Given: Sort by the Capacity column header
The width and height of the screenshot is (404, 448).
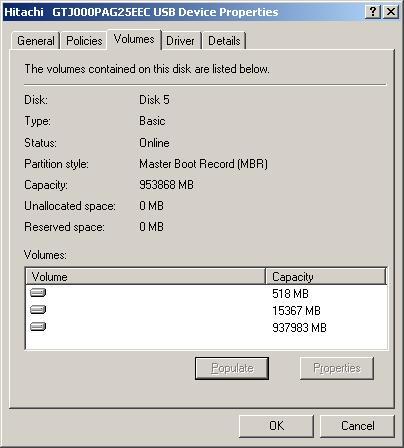Looking at the screenshot, I should pos(326,277).
